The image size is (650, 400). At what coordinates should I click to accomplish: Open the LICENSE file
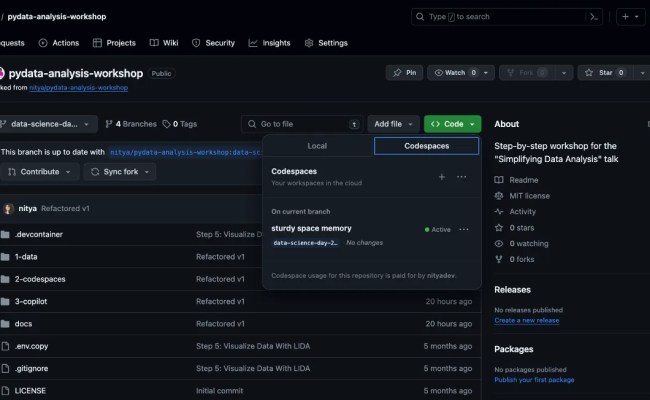tap(30, 391)
